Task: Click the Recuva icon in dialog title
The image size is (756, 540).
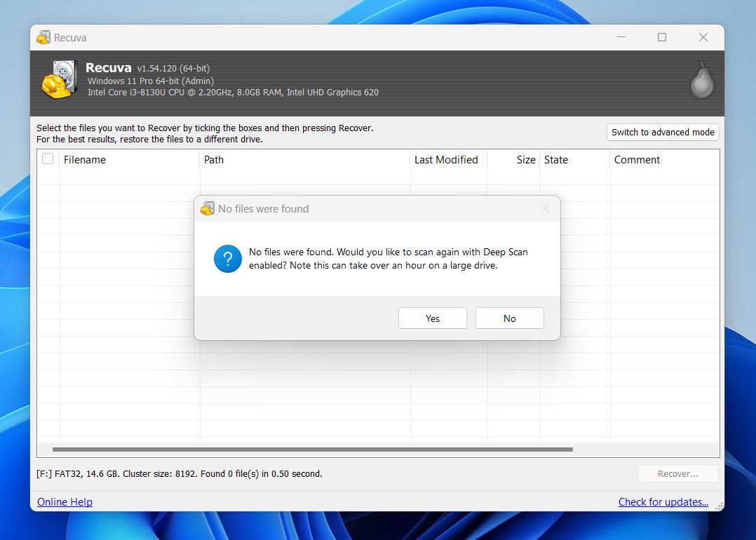Action: click(208, 208)
